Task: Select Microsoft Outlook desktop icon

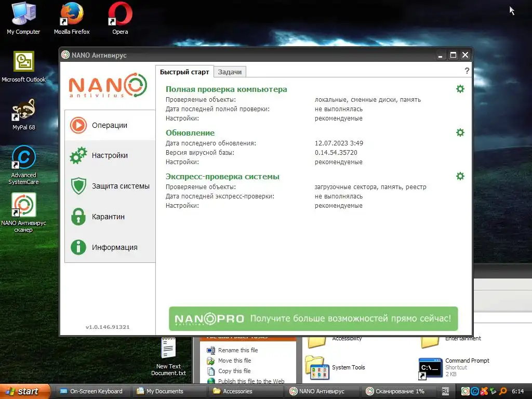Action: pos(23,67)
